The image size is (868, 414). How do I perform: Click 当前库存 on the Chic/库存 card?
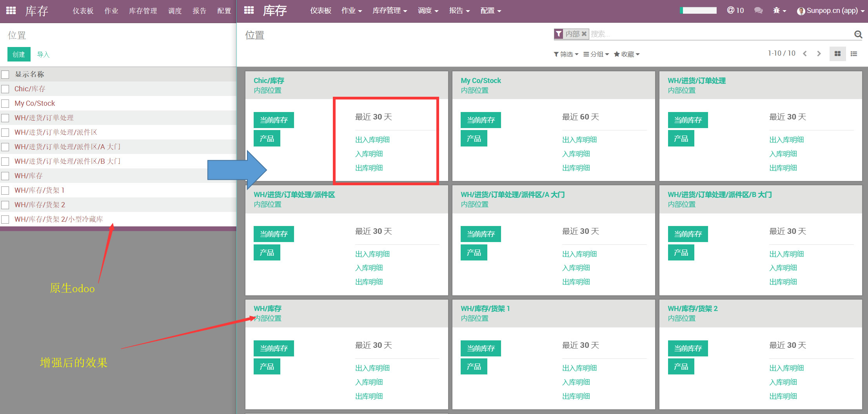274,120
